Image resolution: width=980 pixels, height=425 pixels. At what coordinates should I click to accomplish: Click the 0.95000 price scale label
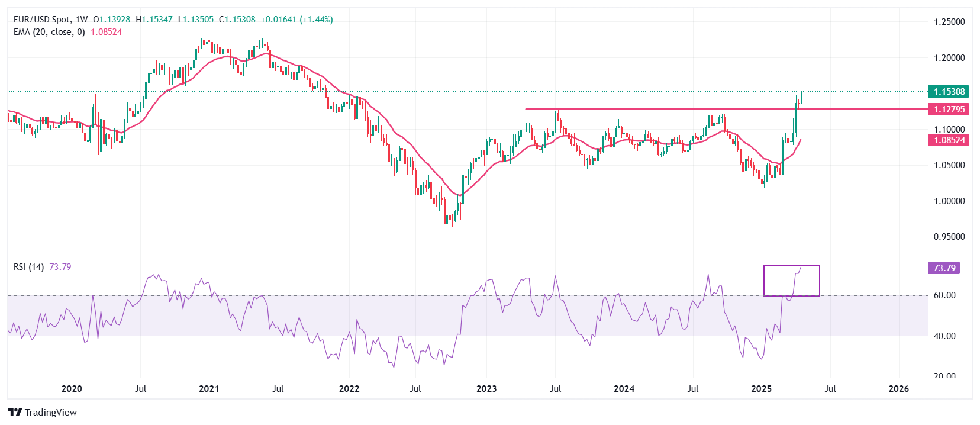949,237
